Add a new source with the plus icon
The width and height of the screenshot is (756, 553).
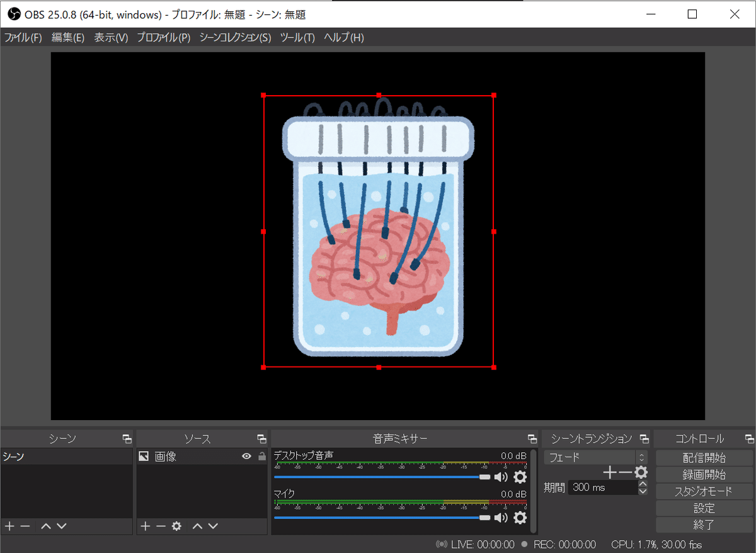tap(145, 526)
